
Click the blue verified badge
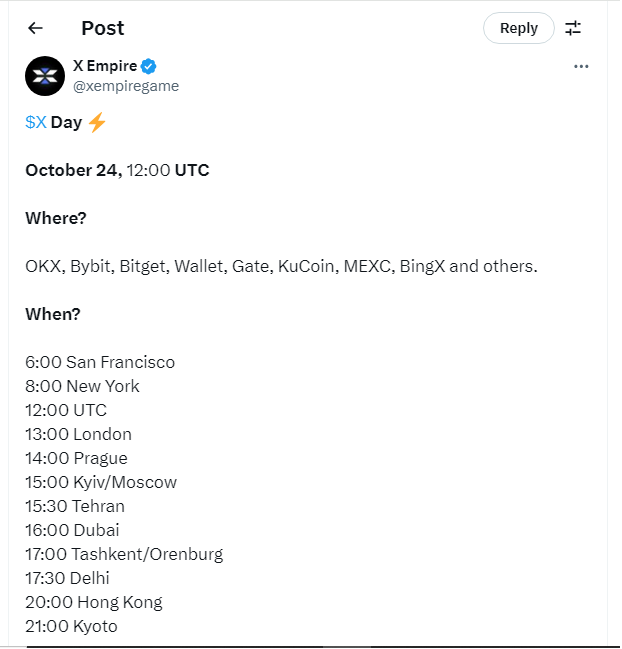coord(148,67)
